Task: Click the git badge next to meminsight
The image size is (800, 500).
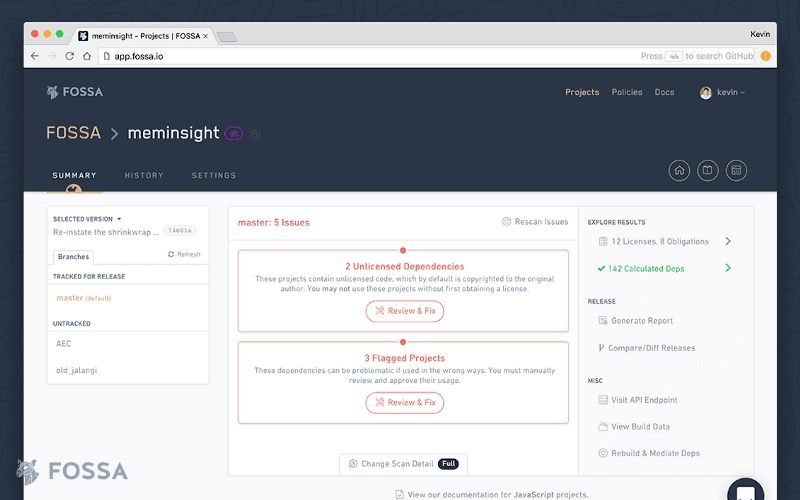Action: (x=234, y=133)
